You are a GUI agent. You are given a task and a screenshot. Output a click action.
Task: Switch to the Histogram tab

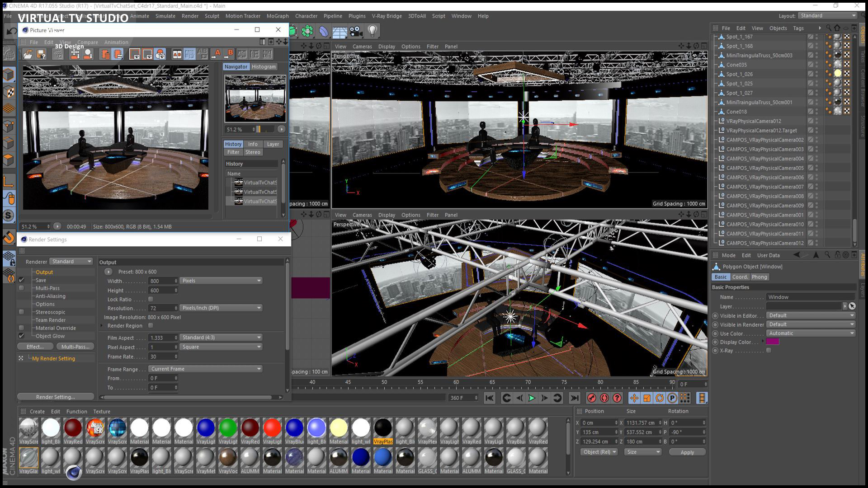tap(264, 66)
